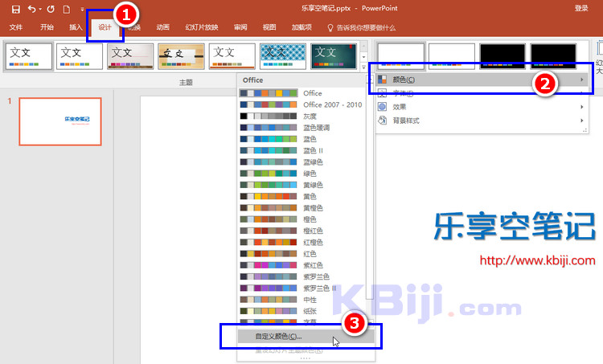Select the first black variant thumbnail

click(x=503, y=56)
